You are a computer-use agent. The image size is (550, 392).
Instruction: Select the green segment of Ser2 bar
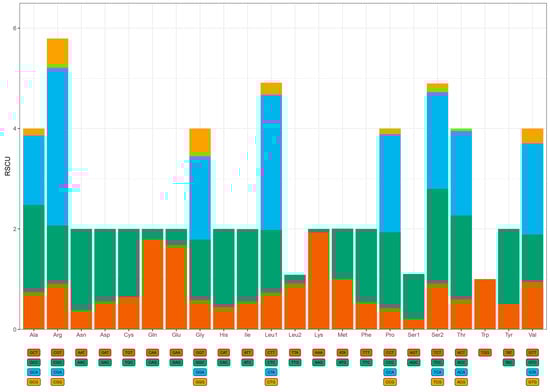(437, 235)
